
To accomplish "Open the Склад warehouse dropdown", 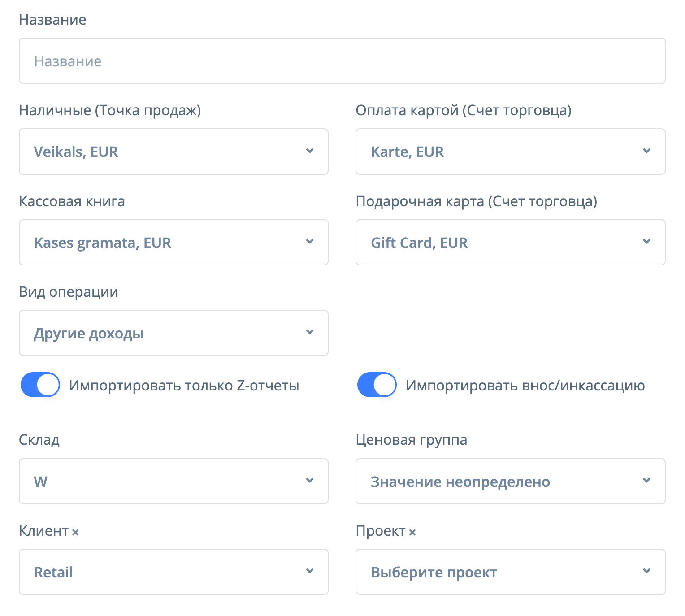I will click(x=173, y=481).
